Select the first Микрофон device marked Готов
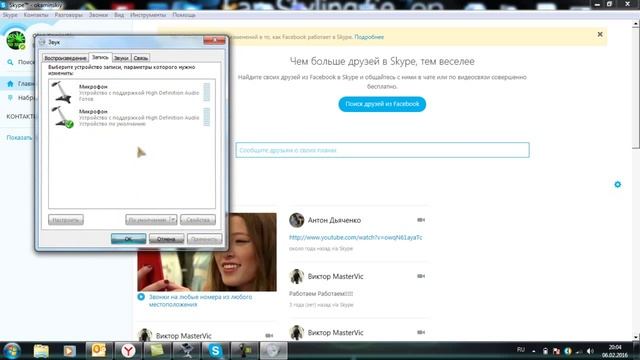The width and height of the screenshot is (640, 360). [131, 92]
